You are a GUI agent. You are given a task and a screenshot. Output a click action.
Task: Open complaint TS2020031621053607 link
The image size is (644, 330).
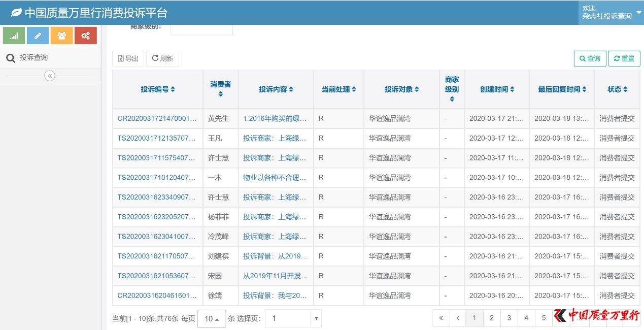157,276
